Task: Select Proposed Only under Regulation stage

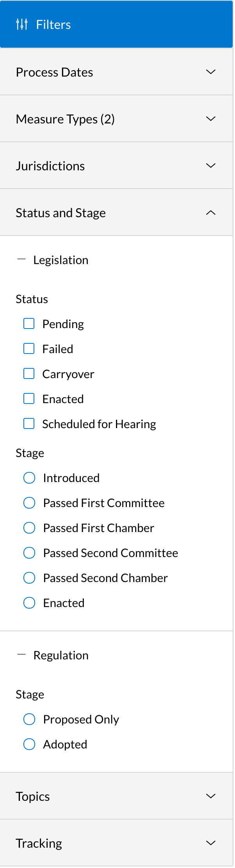Action: click(29, 719)
